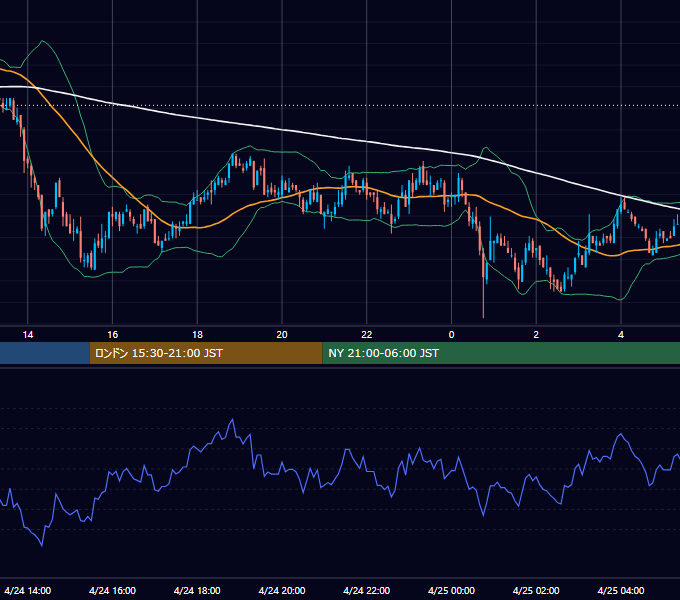
Task: Click the oscillator peak near 19:00
Action: 232,419
